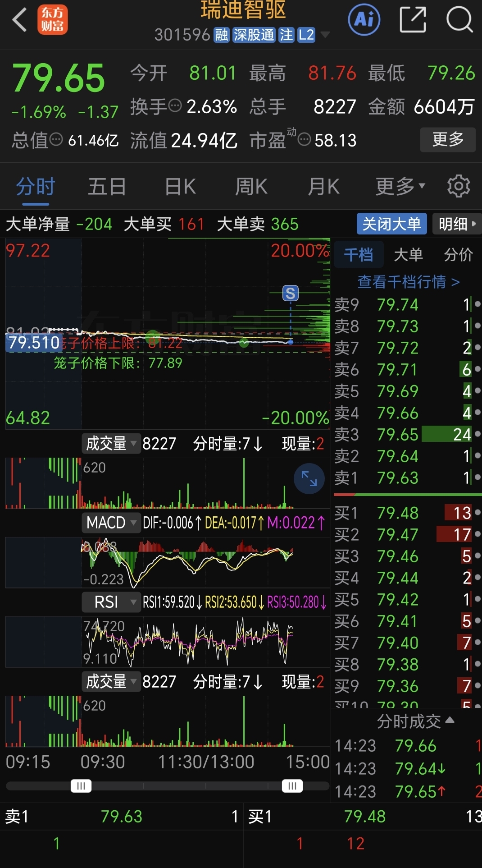Tap the 融 margin badge

coord(221,35)
